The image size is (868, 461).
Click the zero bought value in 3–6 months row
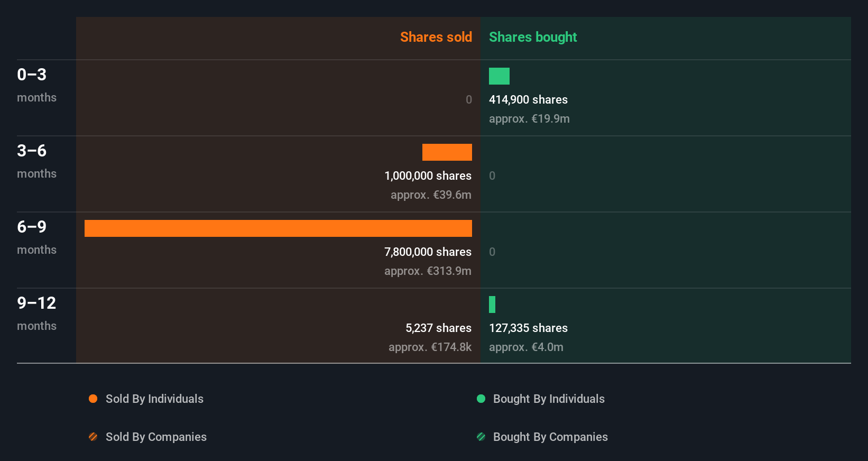click(492, 176)
